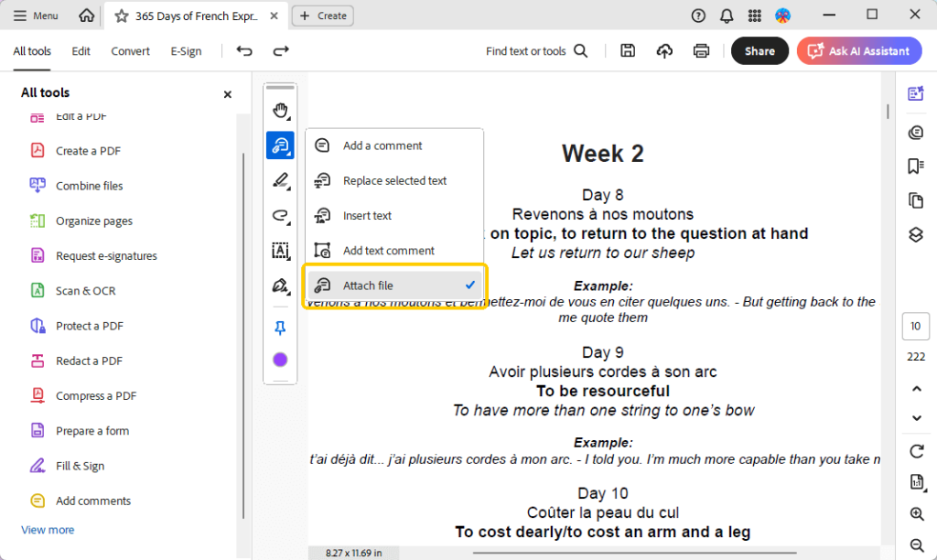
Task: Select the Hand tool
Action: coord(280,107)
